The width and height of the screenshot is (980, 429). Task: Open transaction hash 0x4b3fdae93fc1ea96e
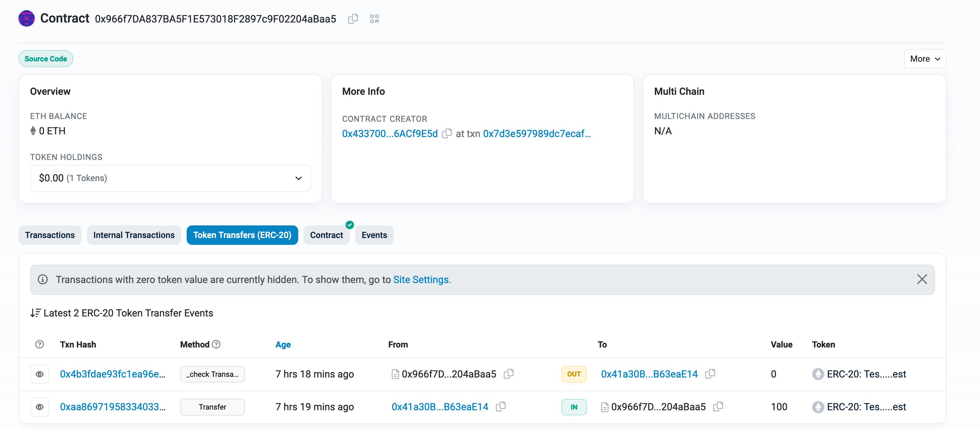tap(113, 374)
